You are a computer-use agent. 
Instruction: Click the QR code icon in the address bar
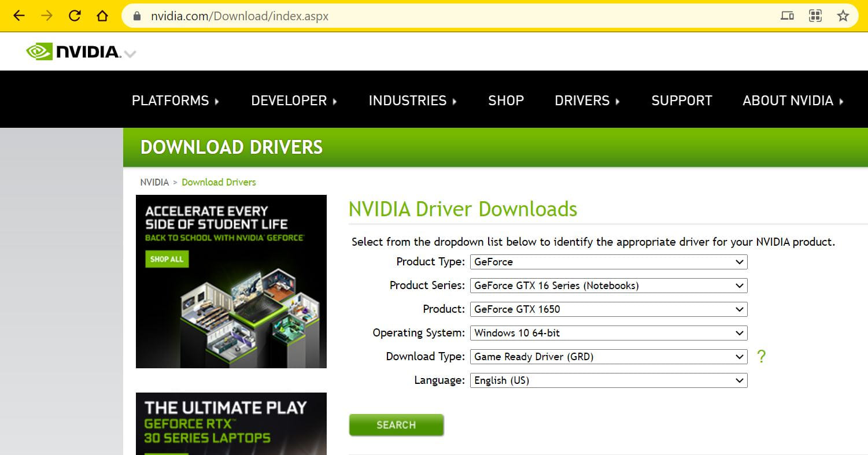[x=815, y=16]
